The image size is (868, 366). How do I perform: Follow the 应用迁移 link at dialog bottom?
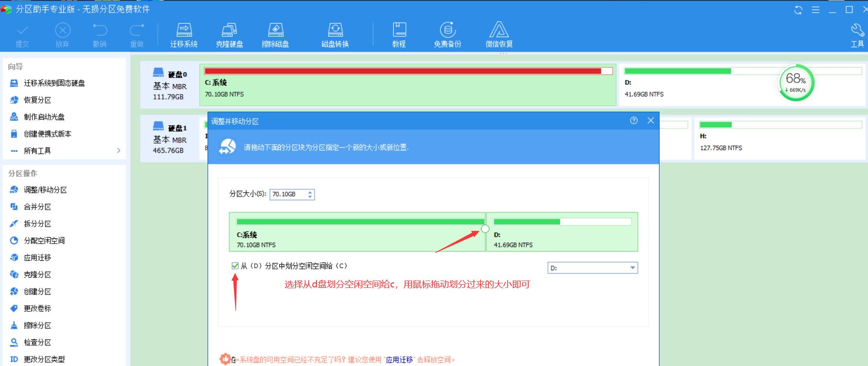399,360
